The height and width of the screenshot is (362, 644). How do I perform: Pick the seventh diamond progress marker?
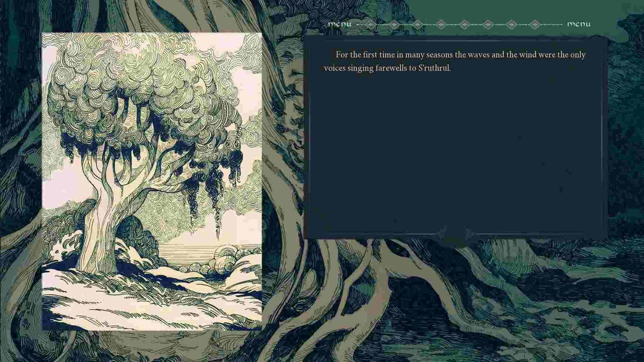[511, 24]
